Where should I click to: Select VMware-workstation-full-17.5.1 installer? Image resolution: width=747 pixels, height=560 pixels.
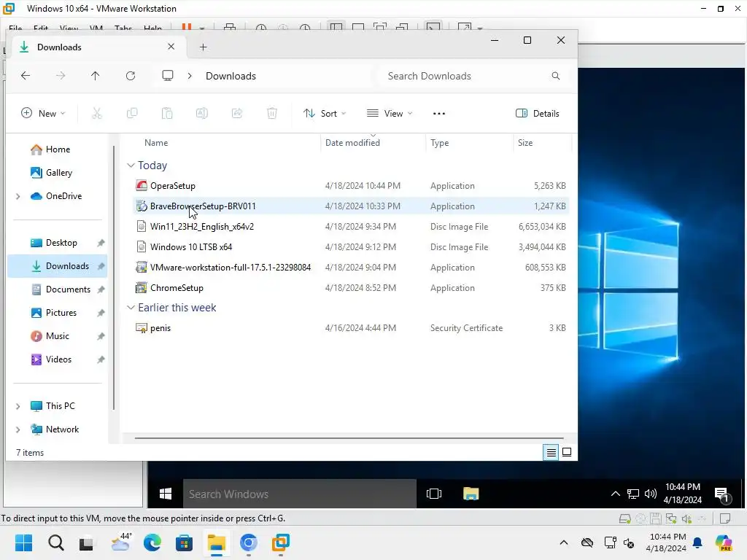(351, 268)
